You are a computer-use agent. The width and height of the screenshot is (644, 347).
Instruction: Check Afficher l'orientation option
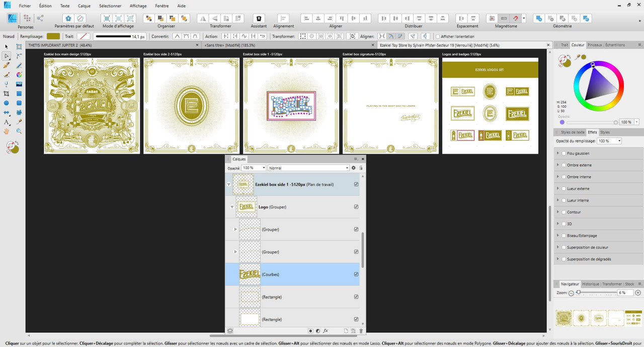[x=438, y=36]
